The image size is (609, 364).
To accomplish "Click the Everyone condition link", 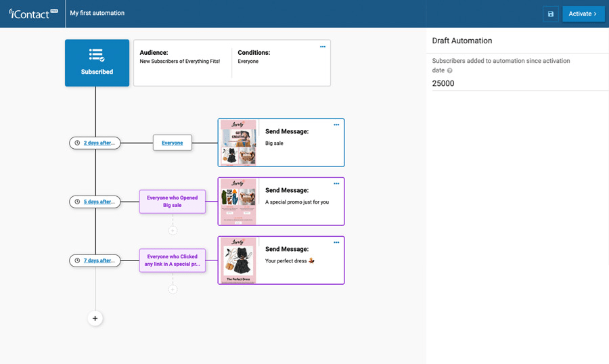I will pos(172,143).
